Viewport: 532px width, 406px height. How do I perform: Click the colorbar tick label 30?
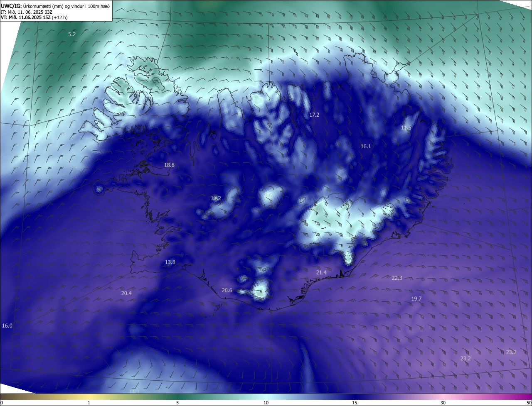[443, 403]
